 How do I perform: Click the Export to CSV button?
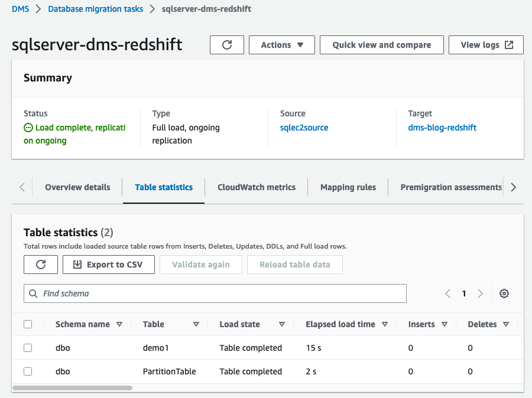108,264
